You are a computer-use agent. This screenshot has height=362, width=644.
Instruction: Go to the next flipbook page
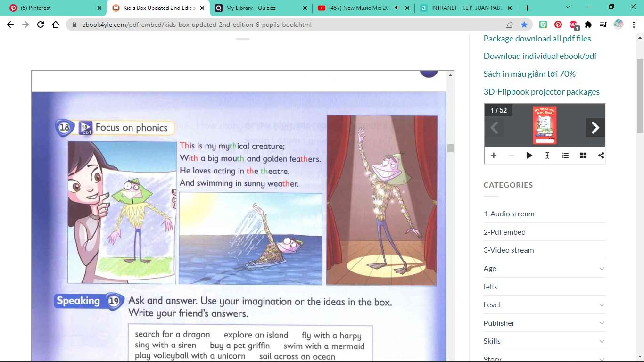click(595, 128)
